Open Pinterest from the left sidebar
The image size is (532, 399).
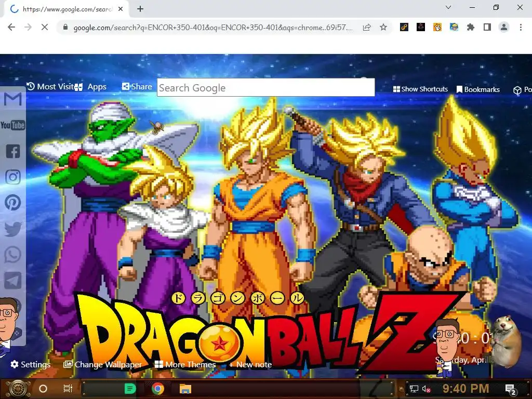13,203
